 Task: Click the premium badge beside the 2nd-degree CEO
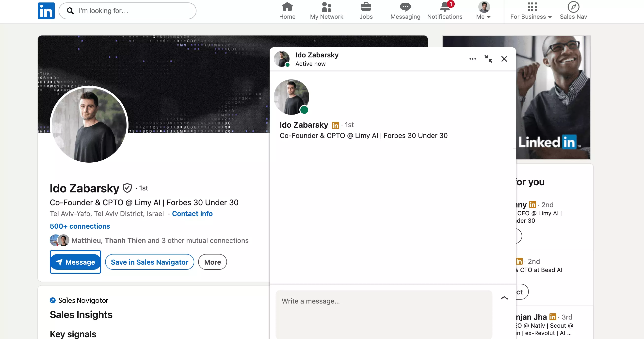pyautogui.click(x=532, y=205)
